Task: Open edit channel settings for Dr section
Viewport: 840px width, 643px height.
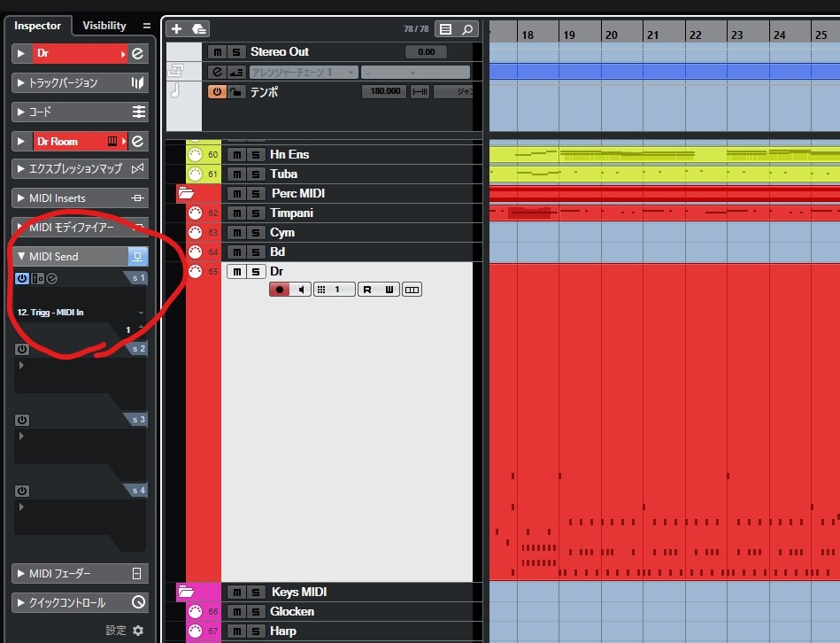Action: [x=137, y=54]
